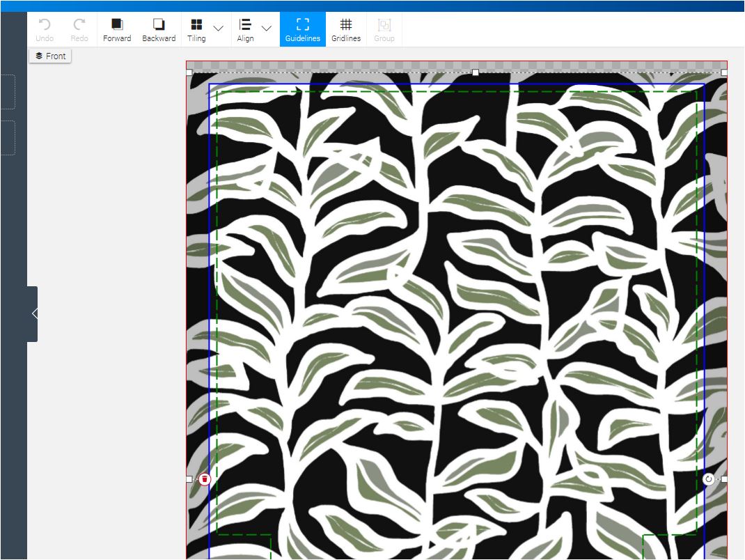Select the Tiling grid icon
The image size is (745, 560).
(196, 26)
